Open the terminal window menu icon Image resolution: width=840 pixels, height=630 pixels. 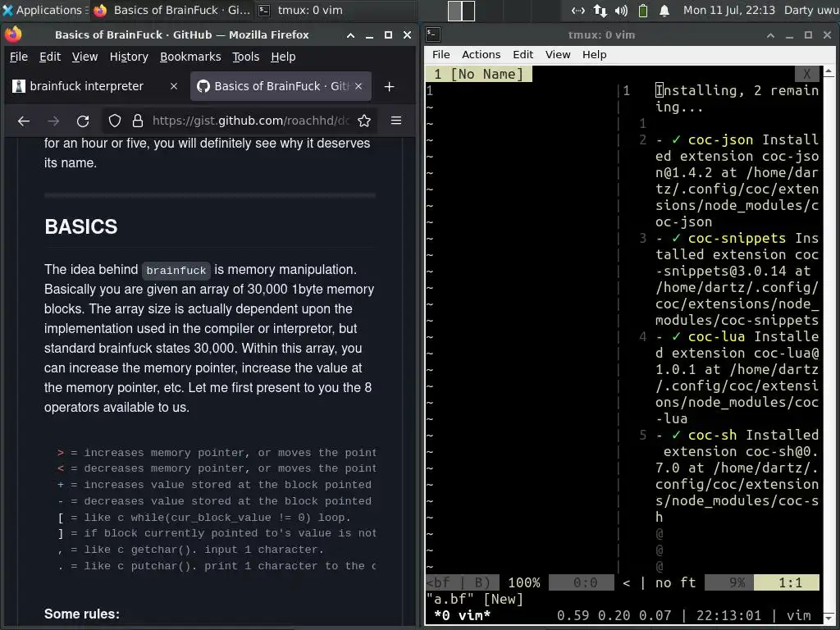click(433, 34)
